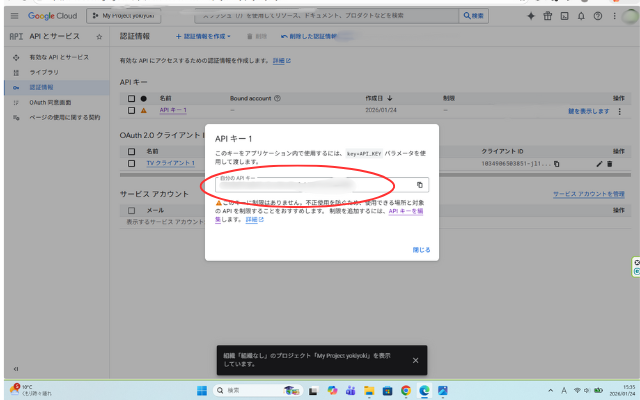Copy the API key to clipboard
Viewport: 640px width, 400px height.
click(420, 185)
